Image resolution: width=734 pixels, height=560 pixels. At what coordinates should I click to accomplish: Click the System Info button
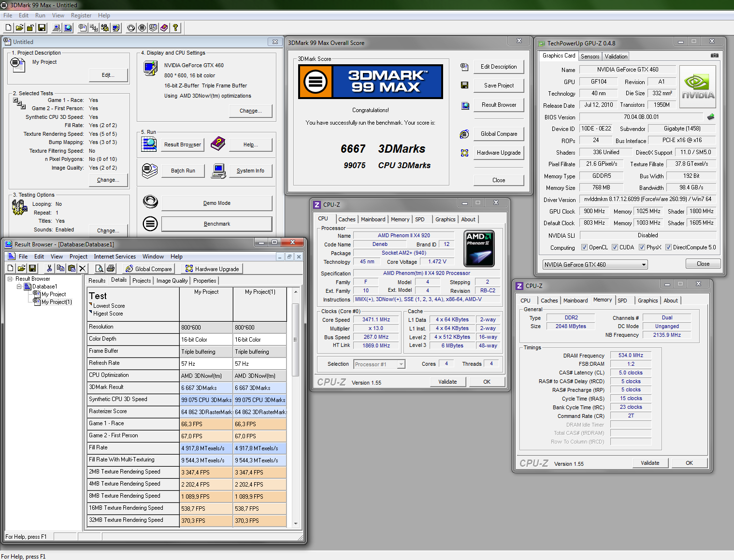250,171
